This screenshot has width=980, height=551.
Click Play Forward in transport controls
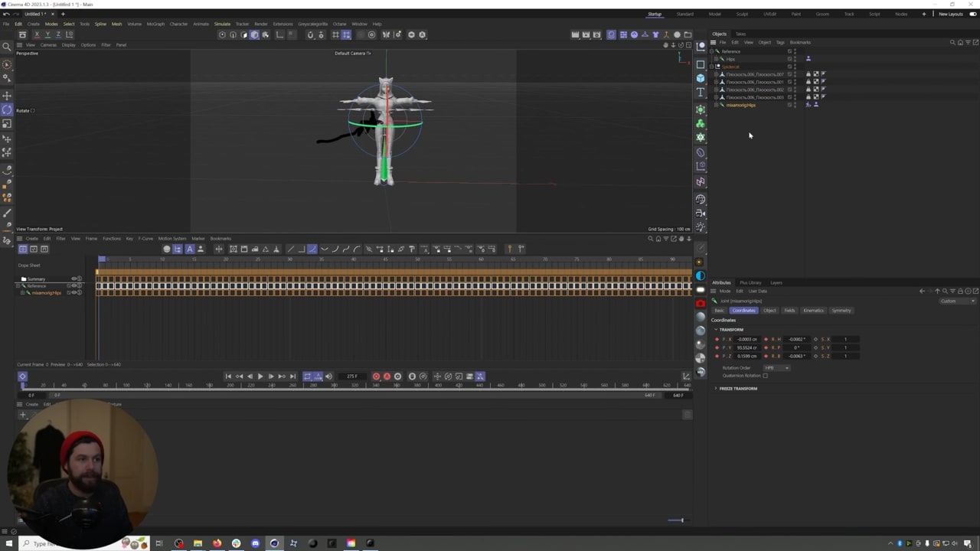click(260, 377)
